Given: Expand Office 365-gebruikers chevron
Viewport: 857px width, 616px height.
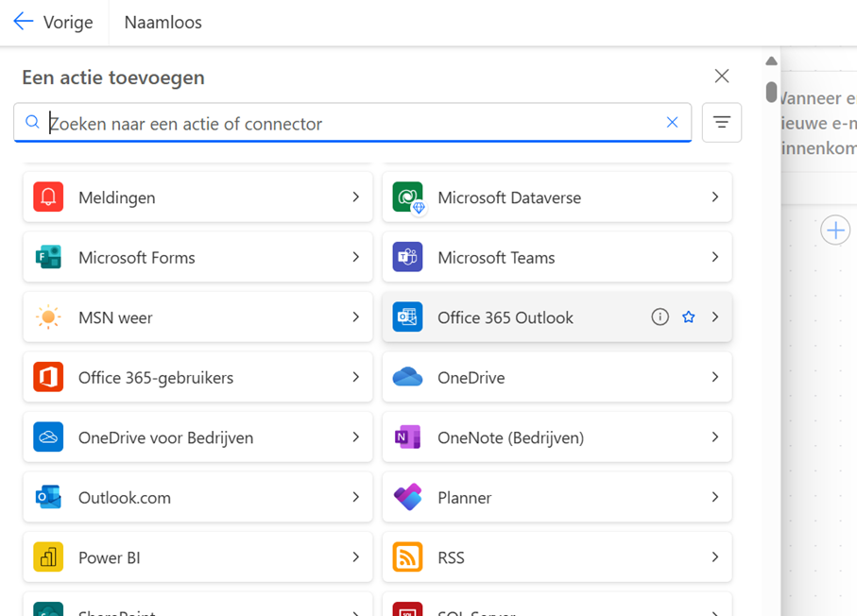Looking at the screenshot, I should coord(356,377).
